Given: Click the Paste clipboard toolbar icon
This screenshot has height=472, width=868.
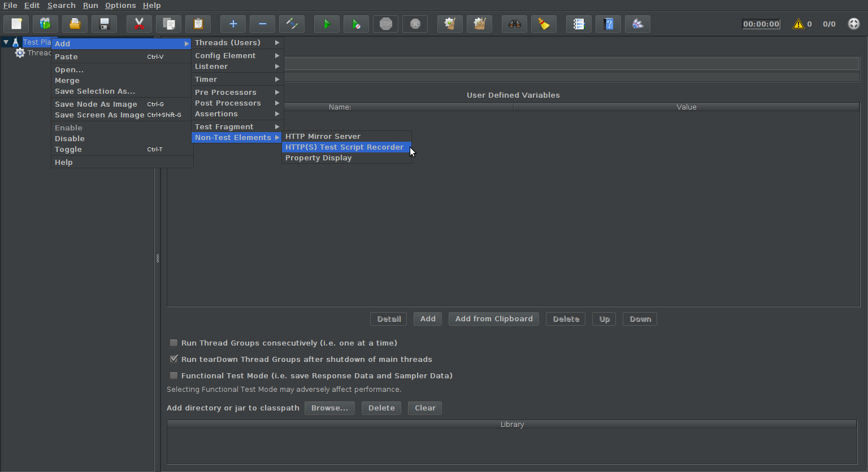Looking at the screenshot, I should click(198, 24).
